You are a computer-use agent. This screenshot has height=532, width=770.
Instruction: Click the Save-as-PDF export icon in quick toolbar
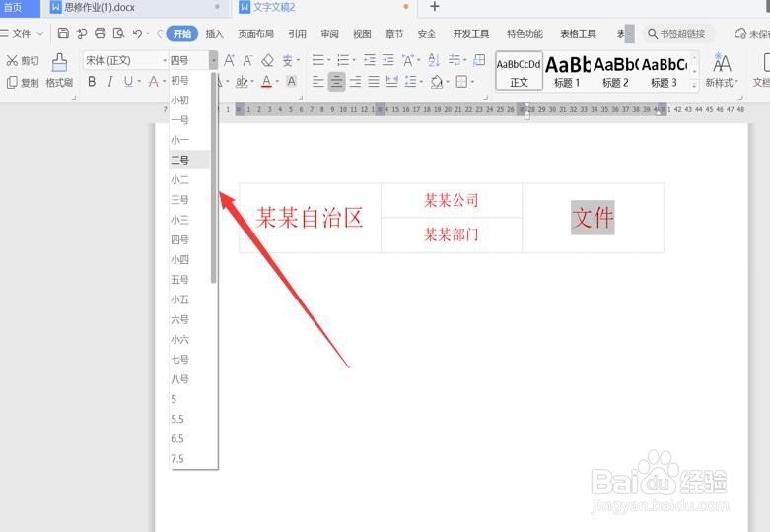click(x=82, y=33)
